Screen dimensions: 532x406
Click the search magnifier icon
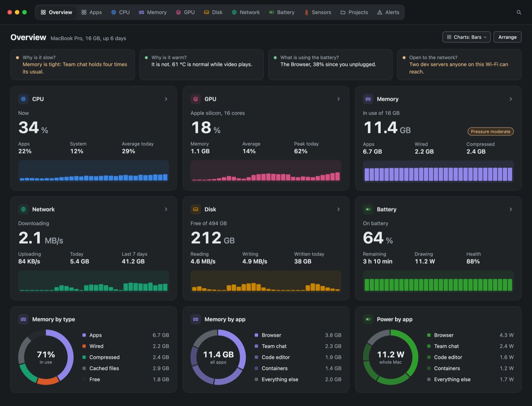click(x=519, y=12)
